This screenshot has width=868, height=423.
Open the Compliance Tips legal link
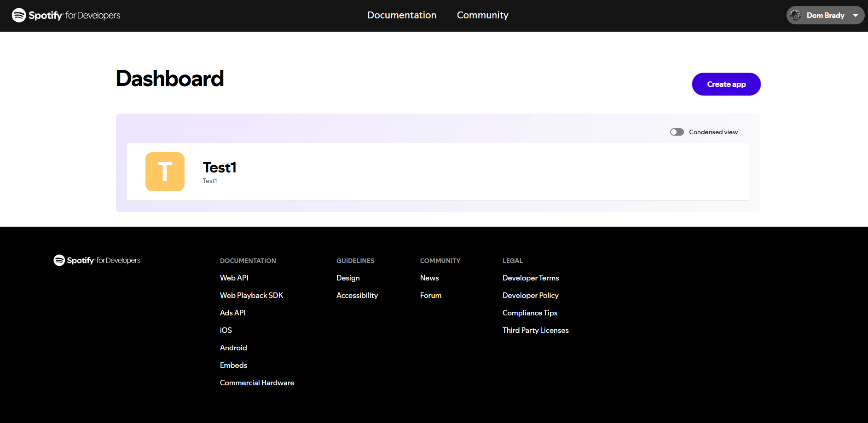[530, 313]
